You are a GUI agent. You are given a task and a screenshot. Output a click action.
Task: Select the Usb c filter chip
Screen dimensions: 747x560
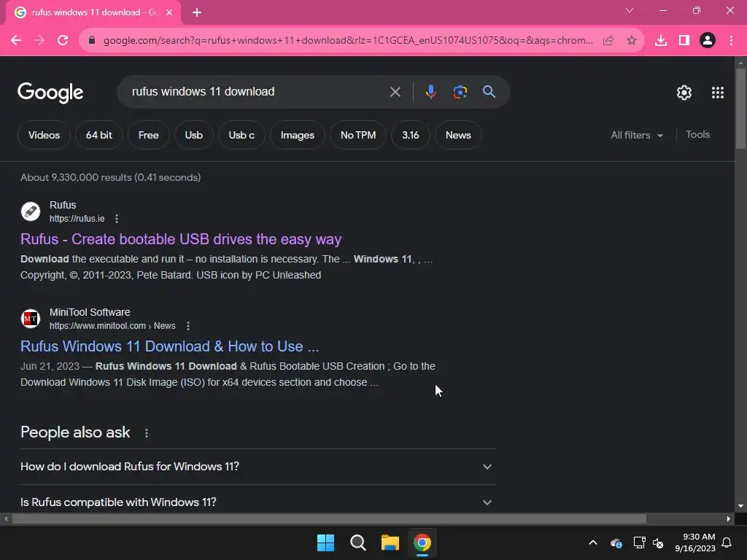[241, 135]
